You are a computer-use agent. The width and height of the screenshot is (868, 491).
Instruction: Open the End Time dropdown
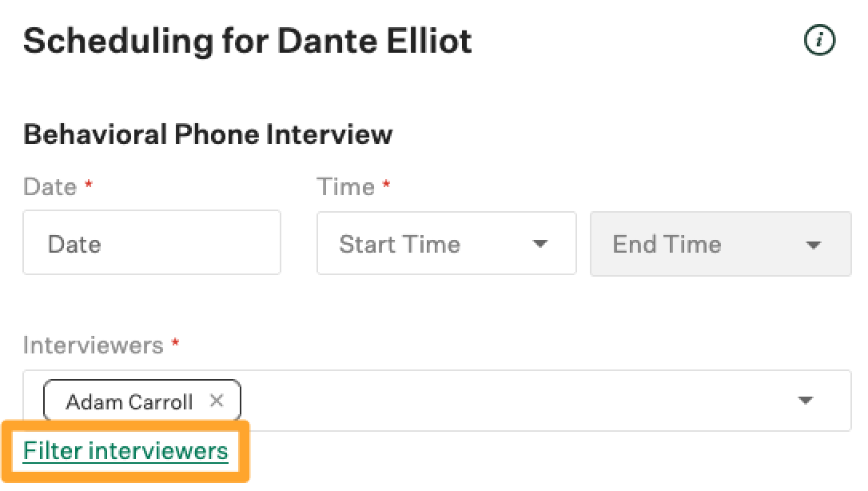[721, 244]
